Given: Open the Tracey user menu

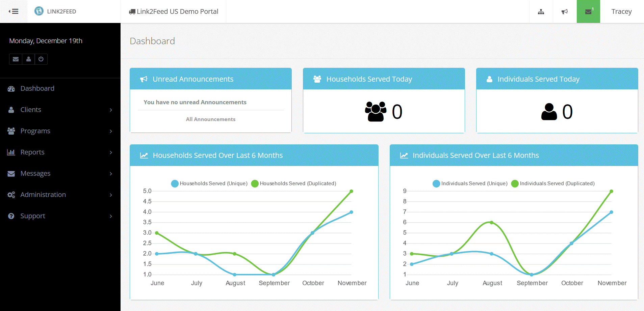Looking at the screenshot, I should 621,11.
